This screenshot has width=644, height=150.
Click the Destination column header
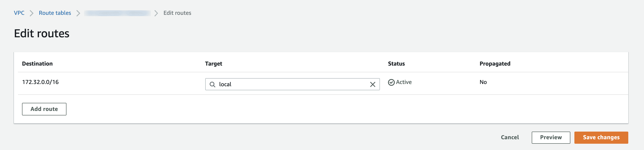pos(37,64)
